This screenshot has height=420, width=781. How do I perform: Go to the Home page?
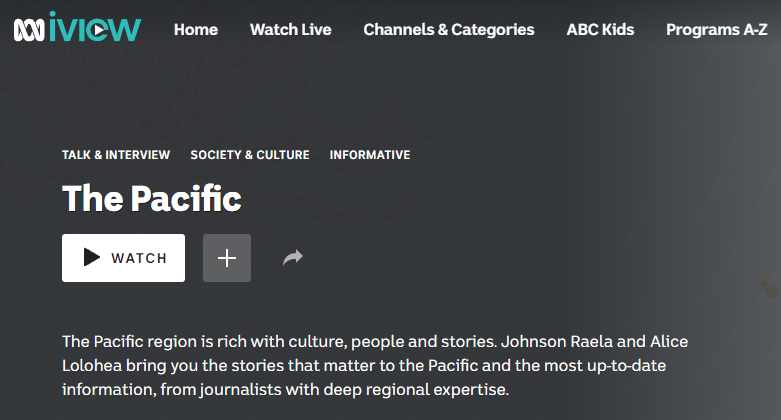195,30
